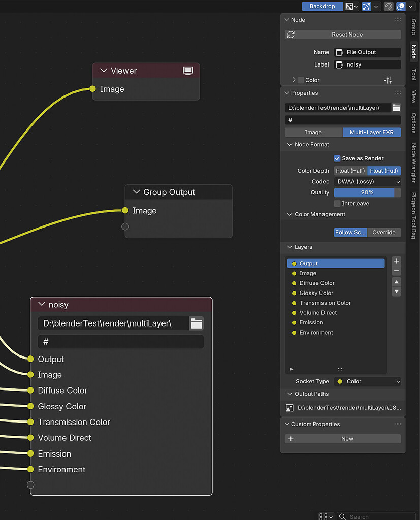This screenshot has width=420, height=520.
Task: Adjust the Quality 90% slider
Action: pyautogui.click(x=367, y=192)
